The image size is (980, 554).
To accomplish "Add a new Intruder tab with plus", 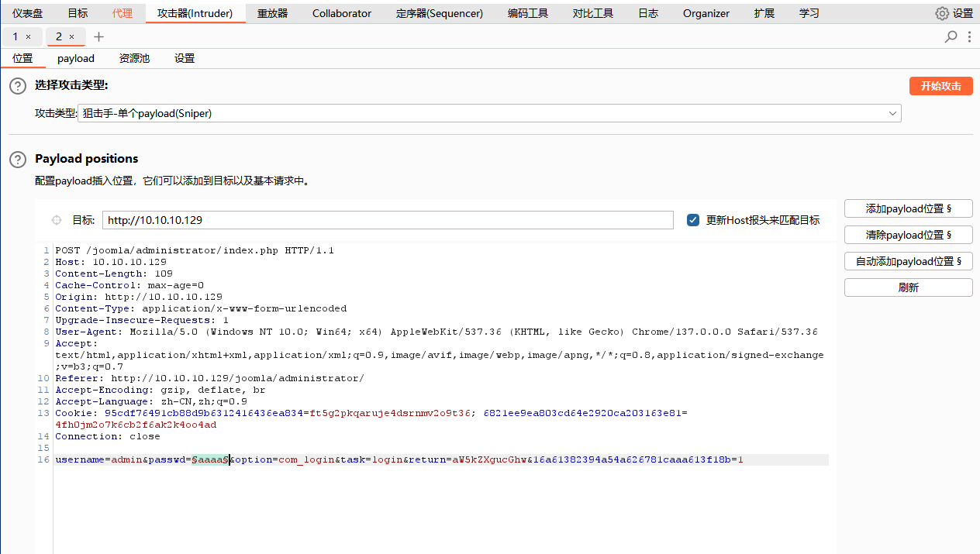I will [98, 36].
